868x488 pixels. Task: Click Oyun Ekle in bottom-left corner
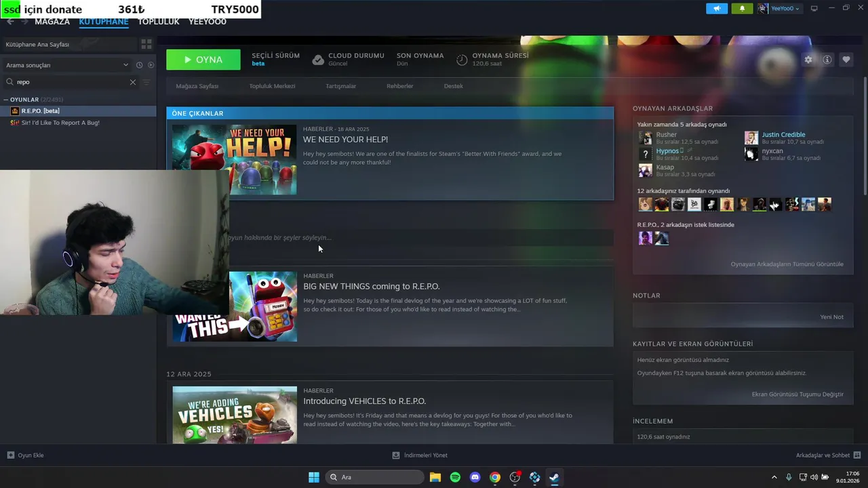(x=31, y=455)
